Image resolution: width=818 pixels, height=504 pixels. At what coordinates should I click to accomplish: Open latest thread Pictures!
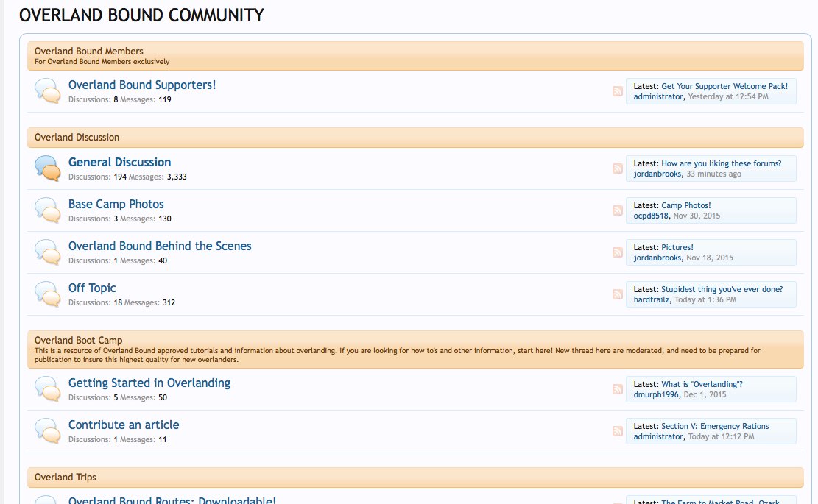coord(677,247)
